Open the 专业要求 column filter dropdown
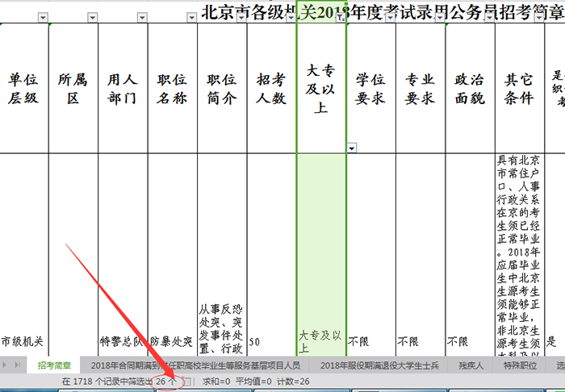Viewport: 565px width, 392px height. click(440, 17)
